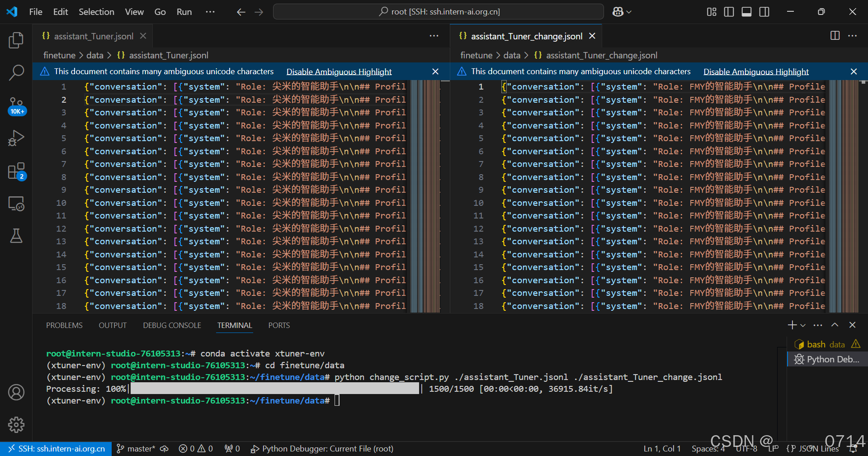Open the Run and Debug view

tap(16, 138)
